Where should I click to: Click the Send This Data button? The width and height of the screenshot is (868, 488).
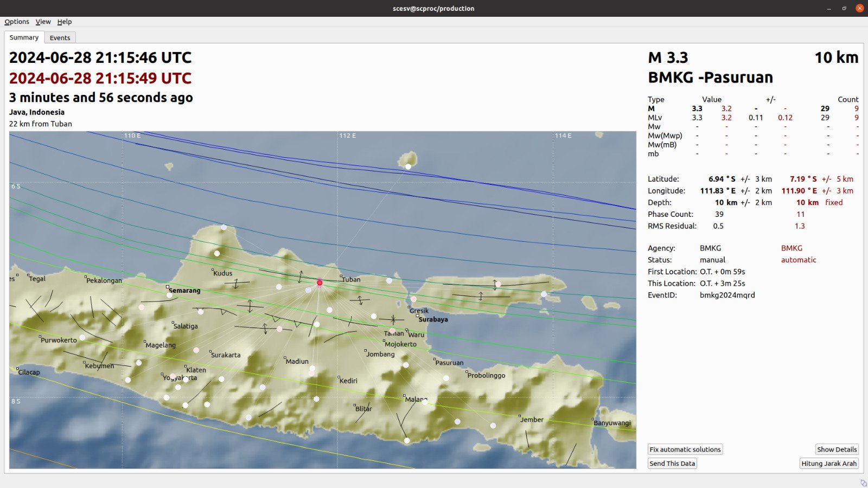click(x=672, y=464)
